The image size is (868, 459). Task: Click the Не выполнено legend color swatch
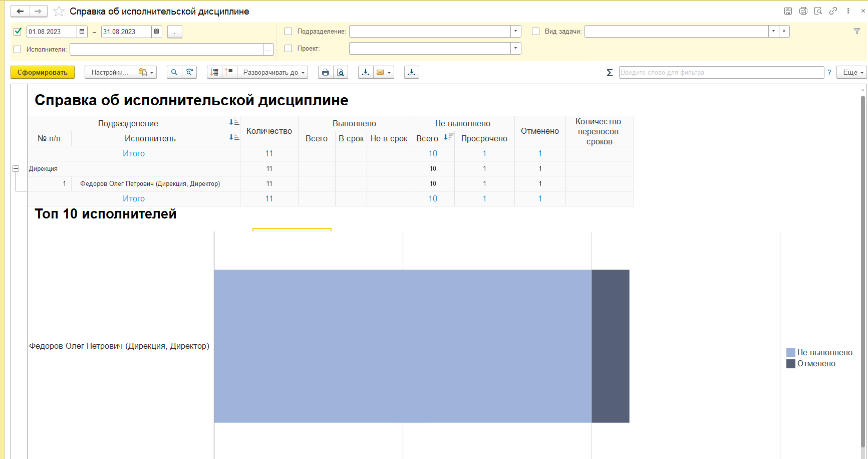pyautogui.click(x=791, y=353)
